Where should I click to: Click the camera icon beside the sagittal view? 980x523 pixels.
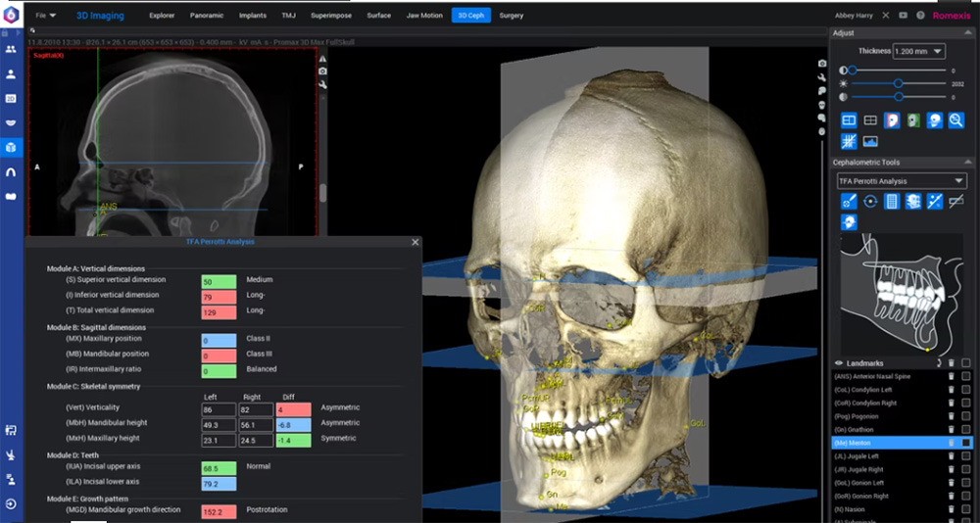click(323, 71)
